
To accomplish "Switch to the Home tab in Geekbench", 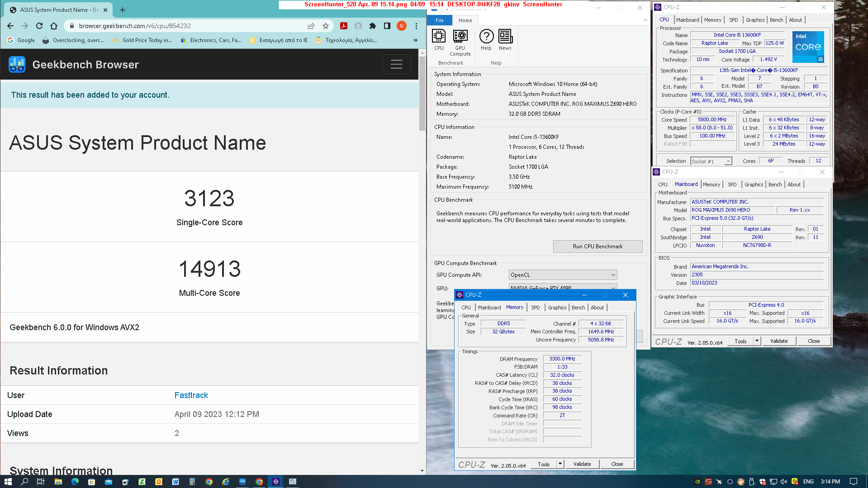I will point(465,20).
